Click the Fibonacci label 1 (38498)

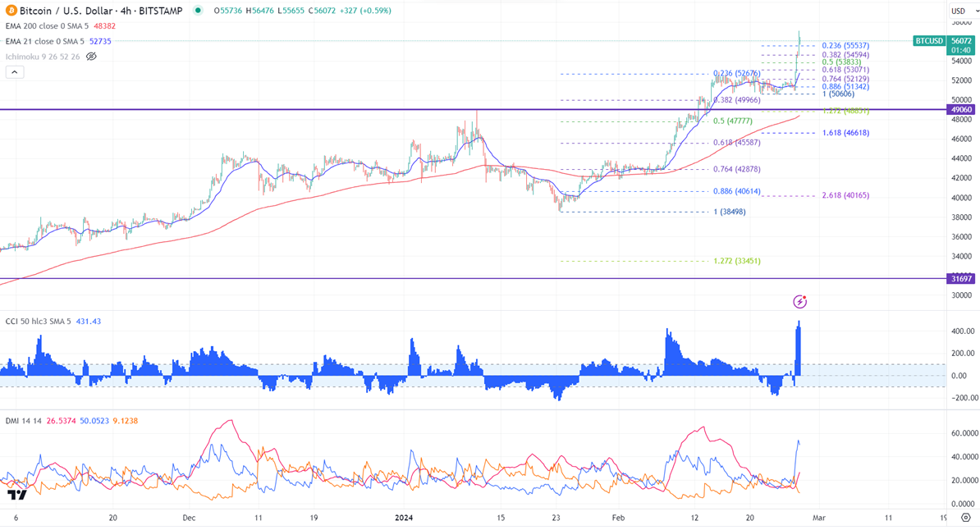pyautogui.click(x=730, y=212)
